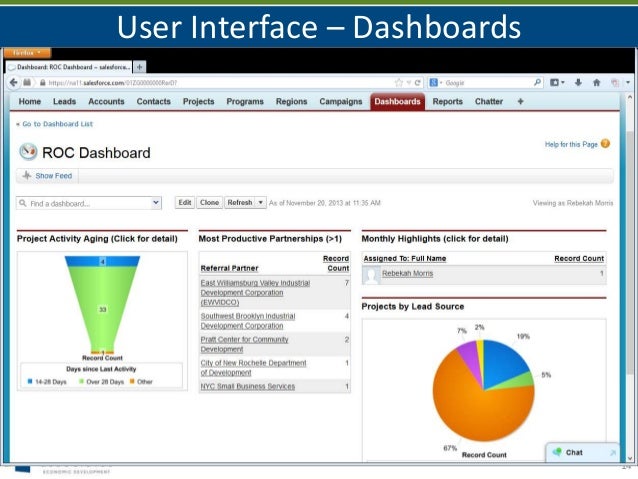Open the bookmarks toolbar menu icon
Viewport: 638px width, 479px height.
(557, 83)
